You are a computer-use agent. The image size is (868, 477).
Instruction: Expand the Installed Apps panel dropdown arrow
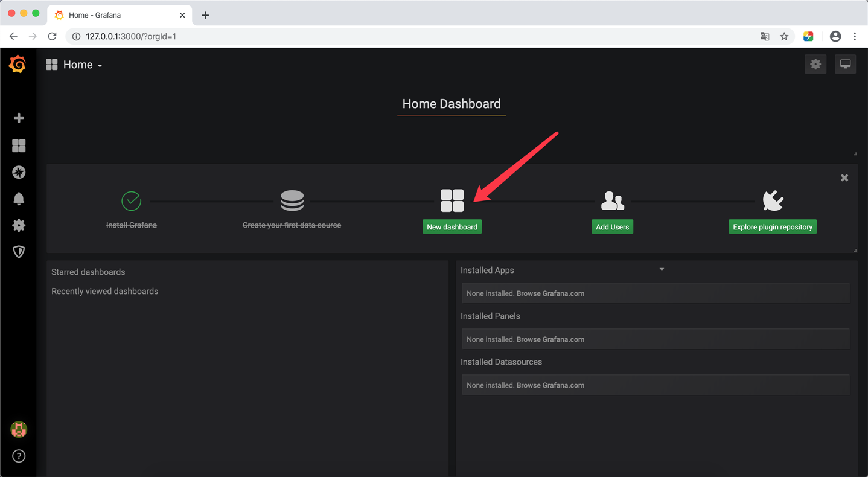click(x=662, y=269)
